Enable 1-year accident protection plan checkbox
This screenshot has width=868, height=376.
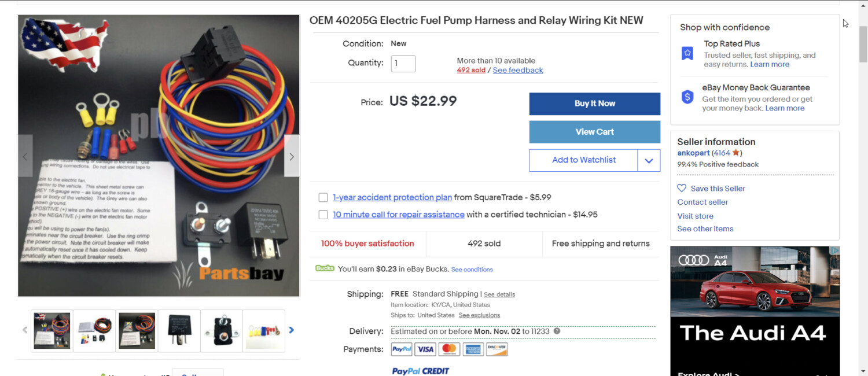[x=323, y=198]
